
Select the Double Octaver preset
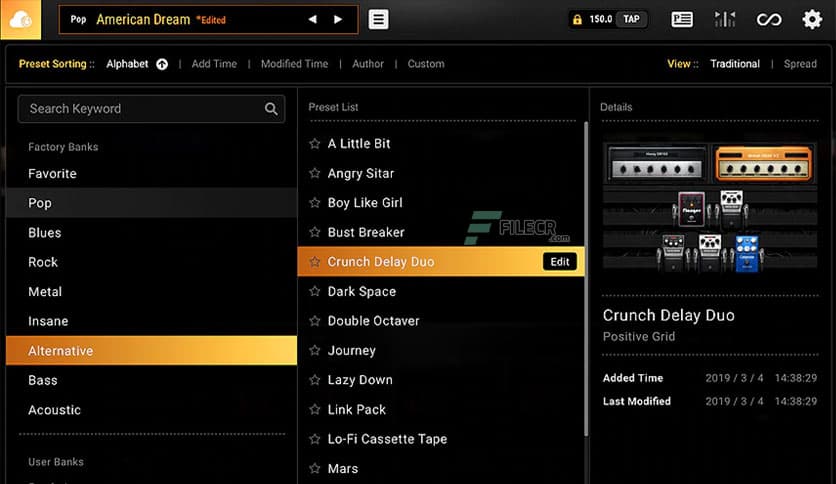tap(441, 320)
